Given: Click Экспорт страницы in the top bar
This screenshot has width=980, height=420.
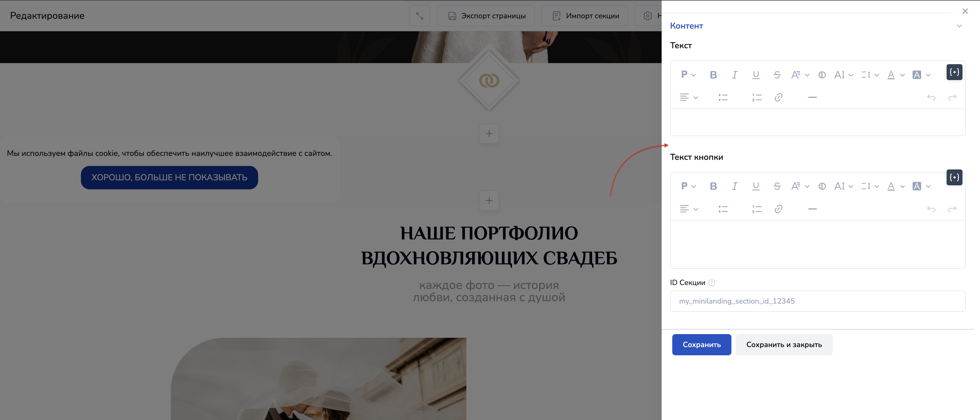Looking at the screenshot, I should coord(485,16).
